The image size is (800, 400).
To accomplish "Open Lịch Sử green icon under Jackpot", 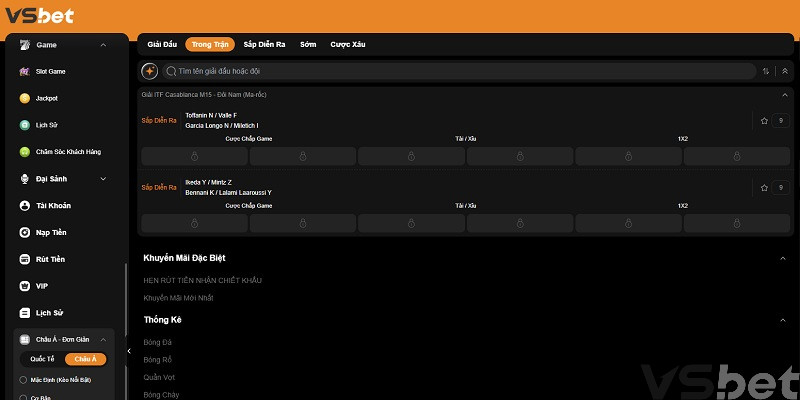I will coord(24,125).
